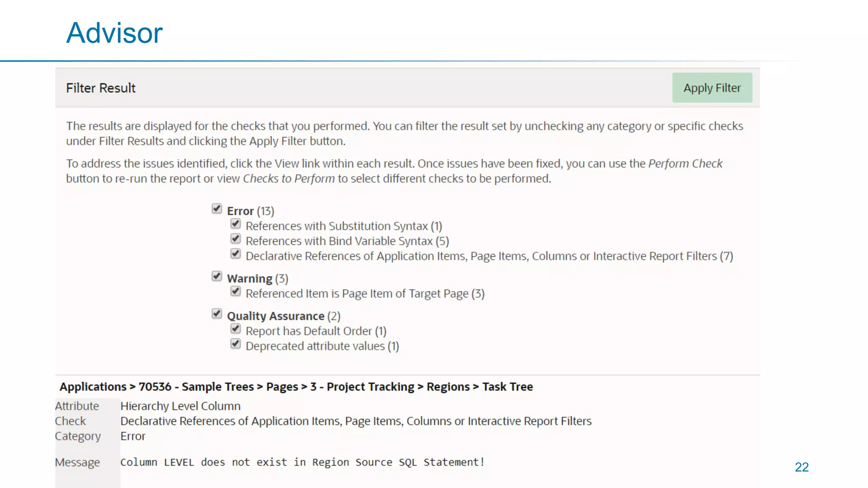The width and height of the screenshot is (868, 488).
Task: Click the Pages breadcrumb item
Action: (282, 387)
